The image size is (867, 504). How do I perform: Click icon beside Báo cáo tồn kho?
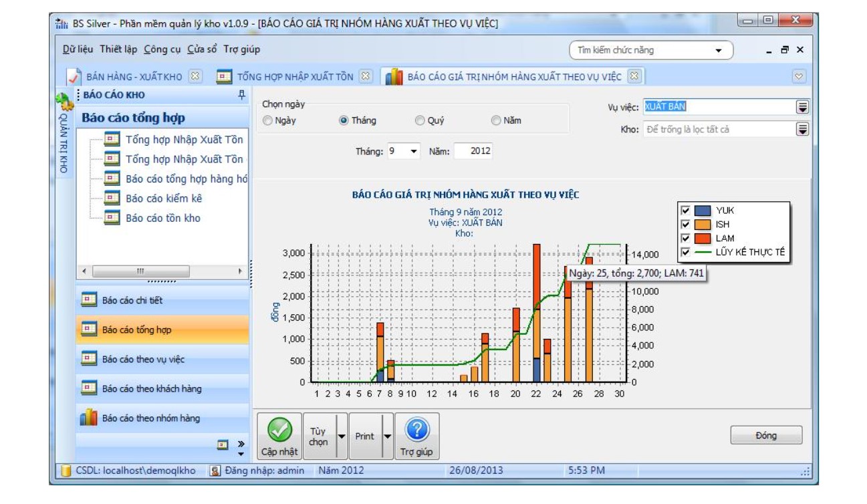click(x=113, y=218)
